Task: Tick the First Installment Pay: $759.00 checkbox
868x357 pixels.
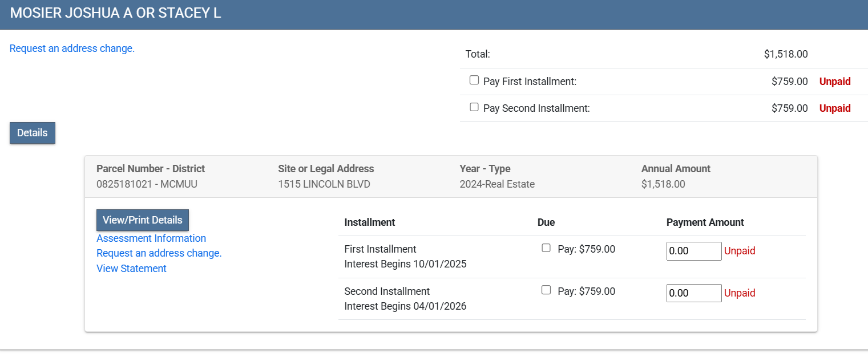Action: pos(546,248)
